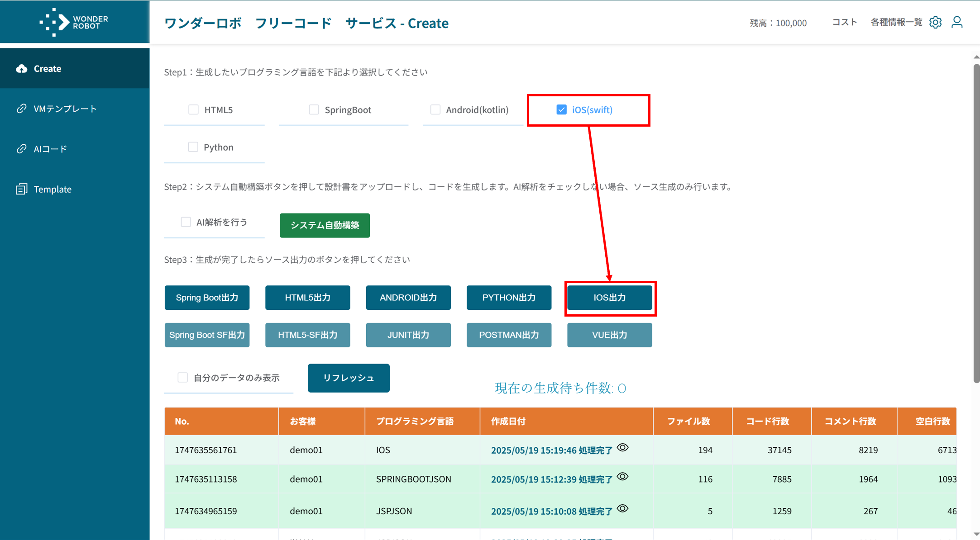Click the AIコード link icon
The image size is (980, 540).
click(21, 149)
